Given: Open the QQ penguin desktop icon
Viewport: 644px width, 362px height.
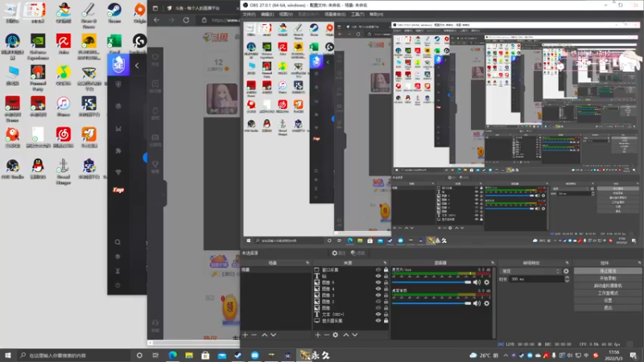Looking at the screenshot, I should (x=38, y=168).
